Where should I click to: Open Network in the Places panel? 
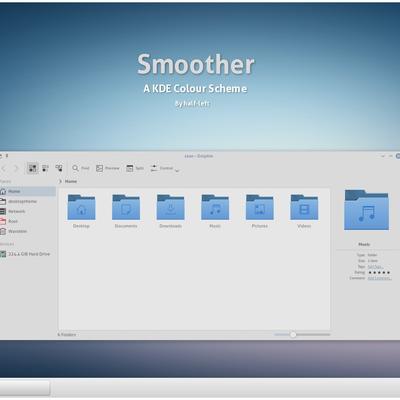(x=28, y=211)
